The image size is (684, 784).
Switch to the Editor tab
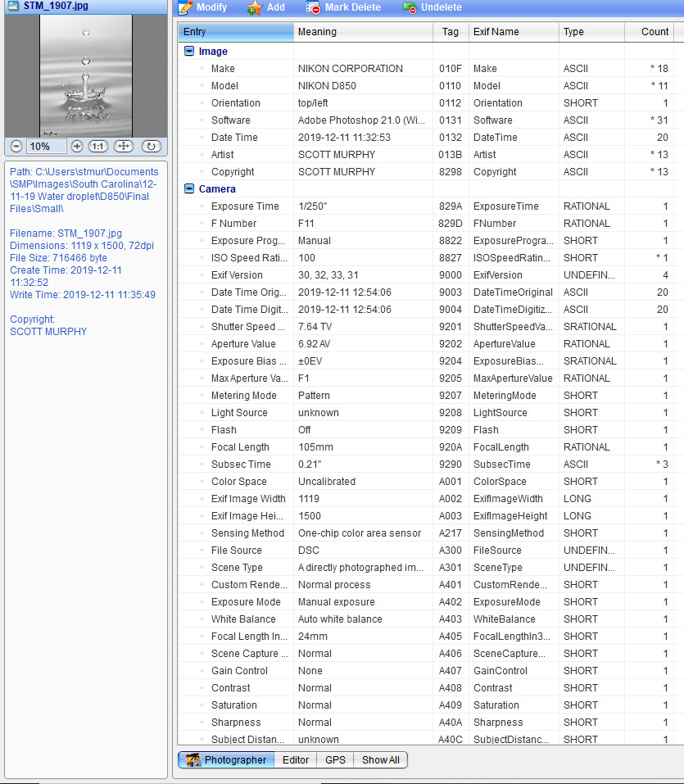tap(296, 760)
